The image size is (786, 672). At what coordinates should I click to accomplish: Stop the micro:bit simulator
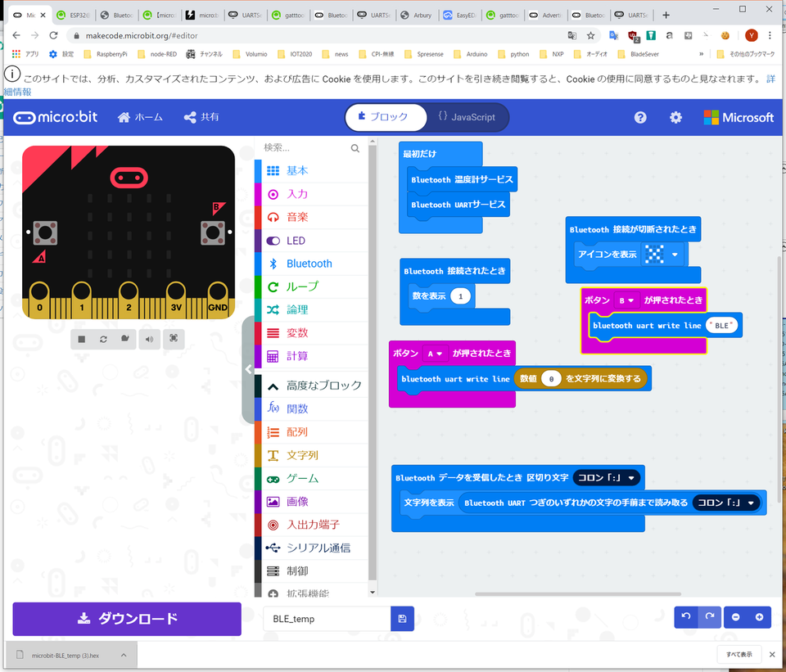point(81,339)
